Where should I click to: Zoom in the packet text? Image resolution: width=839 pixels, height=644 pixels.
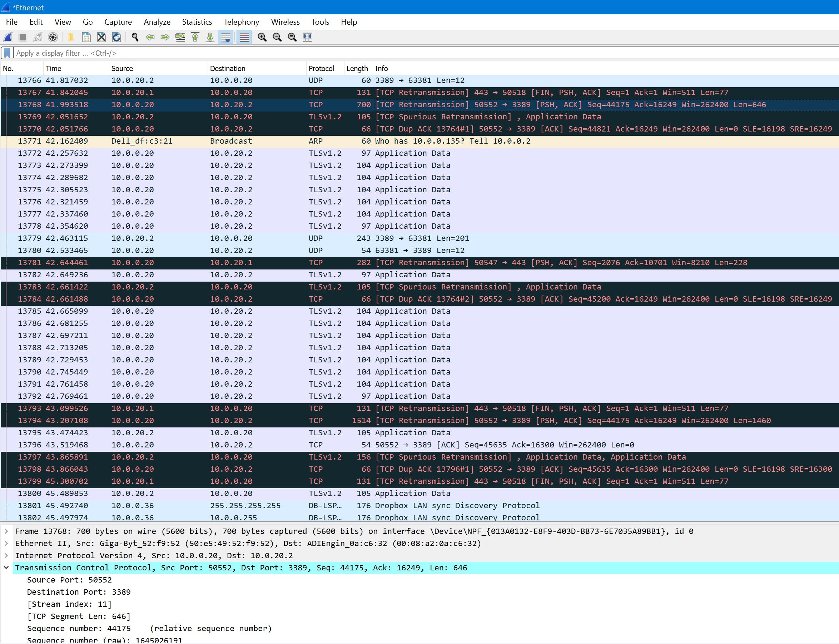[x=262, y=37]
